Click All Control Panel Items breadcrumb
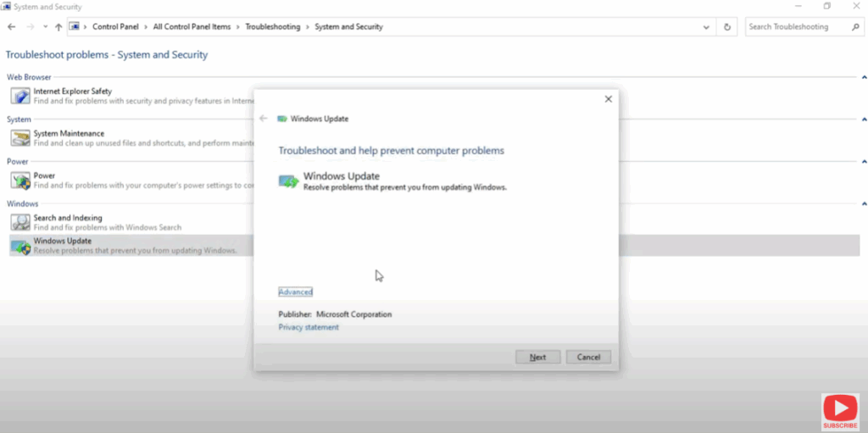This screenshot has width=868, height=433. (x=192, y=26)
